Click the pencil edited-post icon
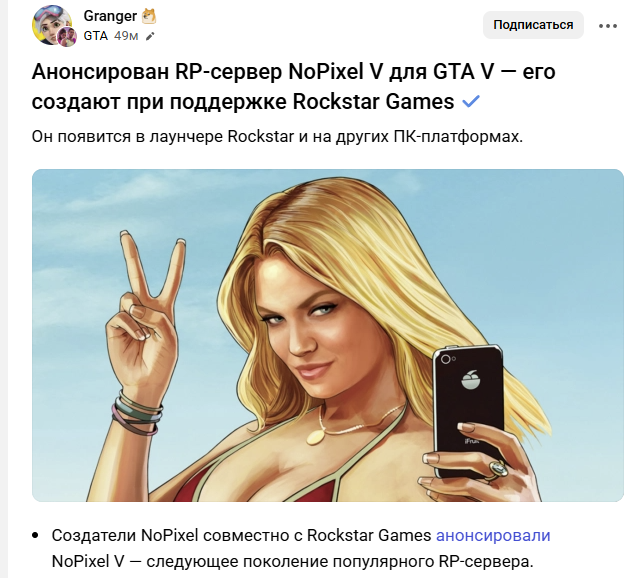642x578 pixels. click(150, 36)
